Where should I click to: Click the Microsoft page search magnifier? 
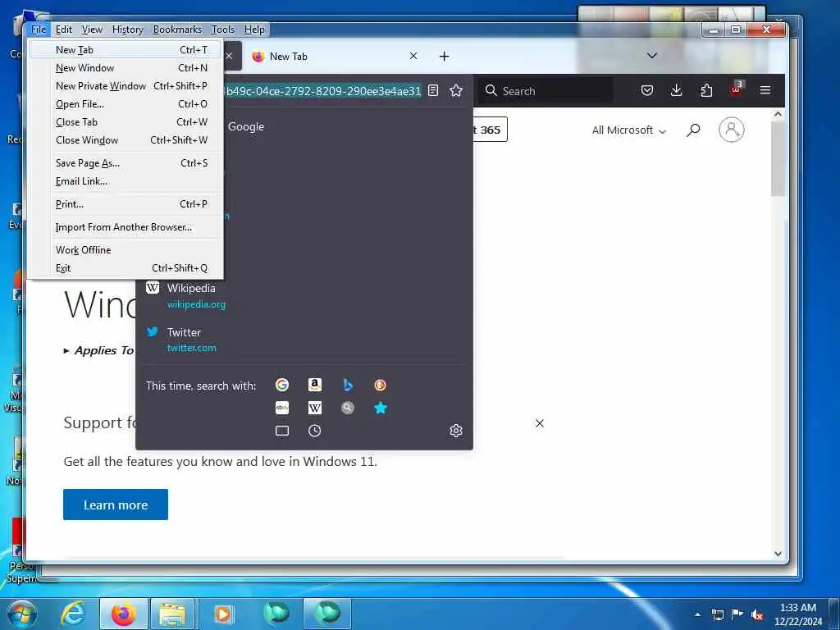click(x=693, y=130)
